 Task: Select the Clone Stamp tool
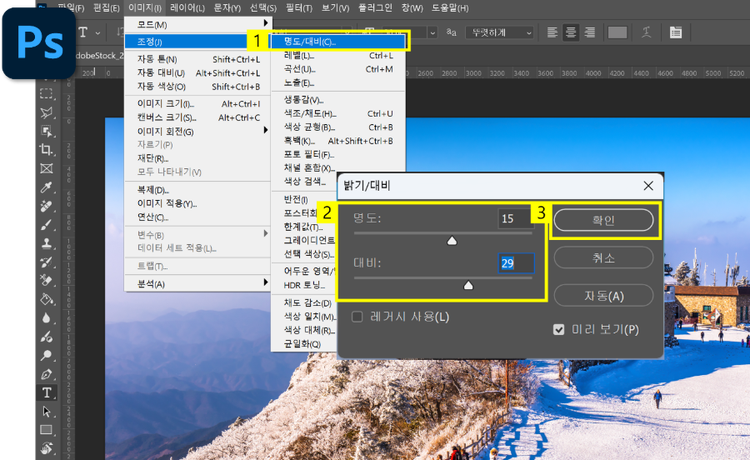[x=46, y=243]
